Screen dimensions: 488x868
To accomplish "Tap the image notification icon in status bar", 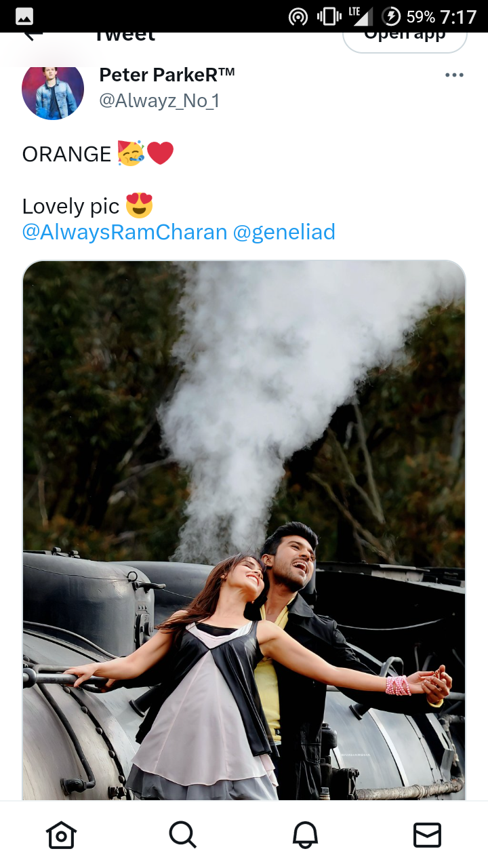I will pyautogui.click(x=24, y=16).
